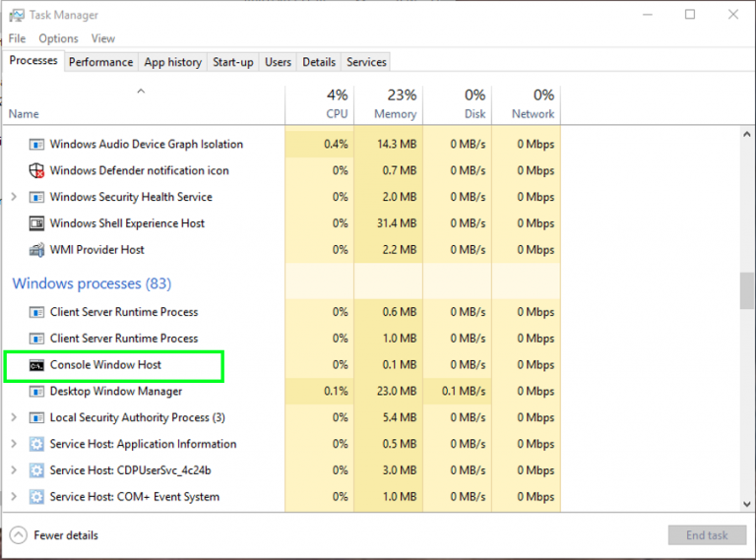Screen dimensions: 756x560
Task: Click the Service Host: Application Information gear icon
Action: (x=36, y=444)
